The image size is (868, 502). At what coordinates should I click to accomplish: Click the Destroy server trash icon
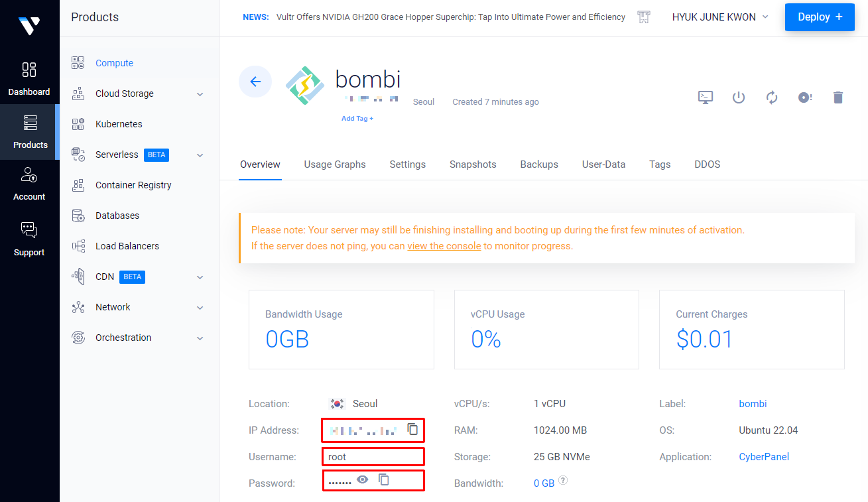tap(838, 97)
